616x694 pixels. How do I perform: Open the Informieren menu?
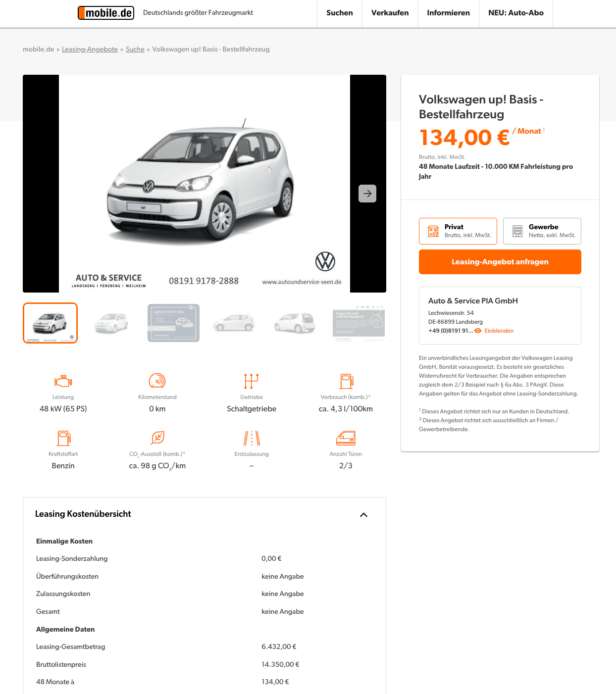[449, 13]
